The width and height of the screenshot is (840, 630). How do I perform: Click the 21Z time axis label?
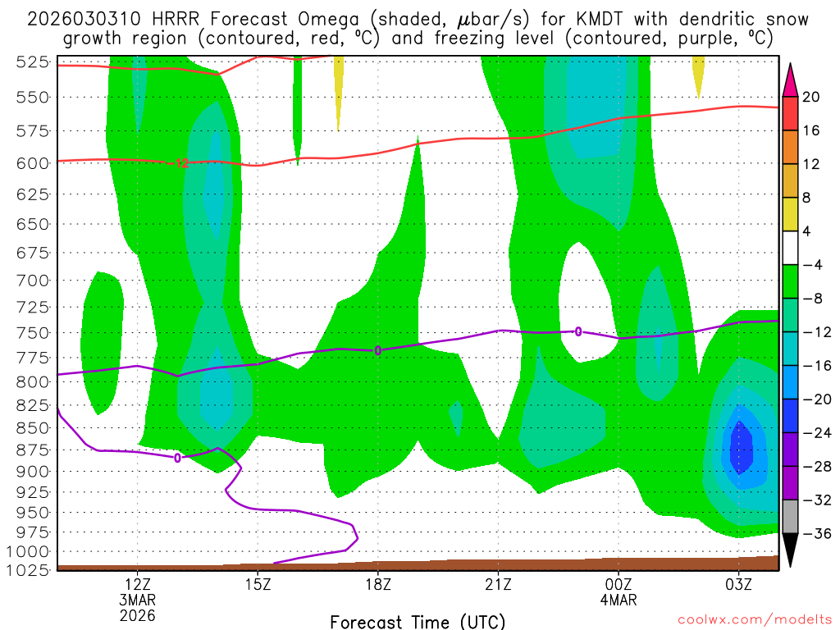click(498, 584)
